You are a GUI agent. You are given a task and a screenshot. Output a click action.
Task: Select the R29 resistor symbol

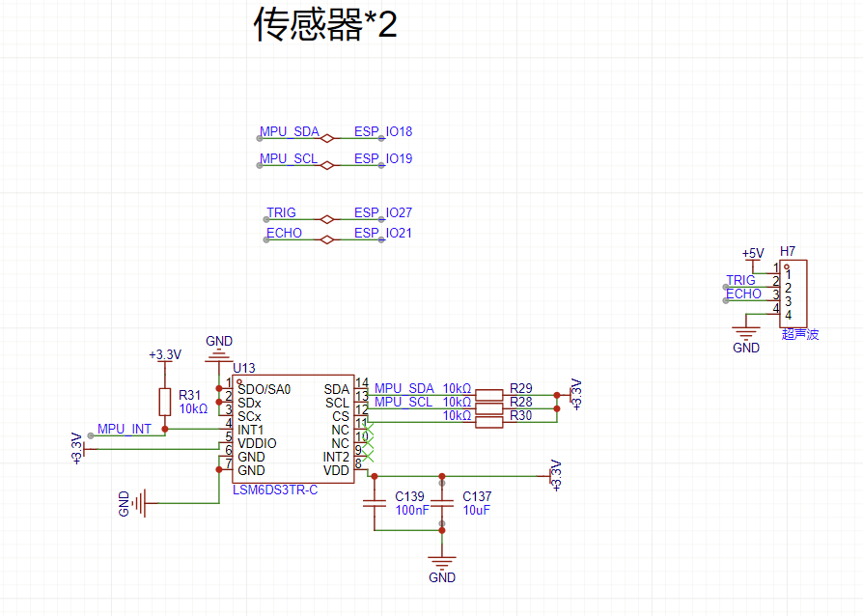(488, 395)
